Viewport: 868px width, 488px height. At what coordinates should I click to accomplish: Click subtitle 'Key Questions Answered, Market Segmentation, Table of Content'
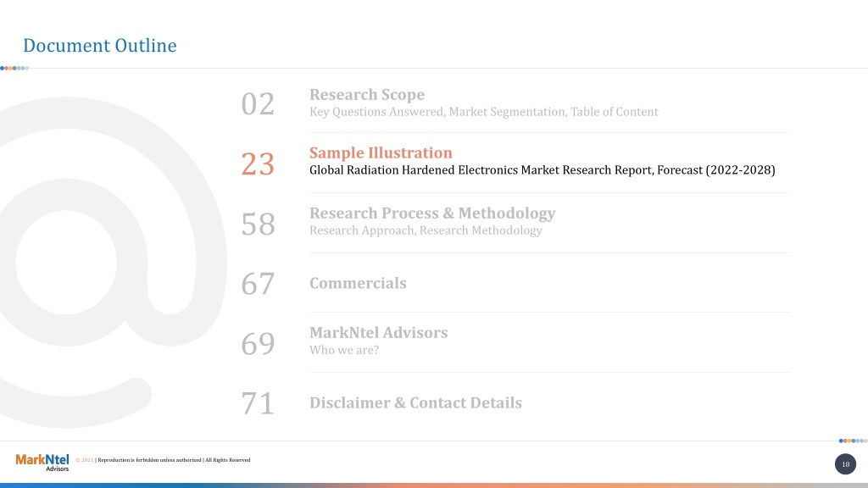pos(484,112)
